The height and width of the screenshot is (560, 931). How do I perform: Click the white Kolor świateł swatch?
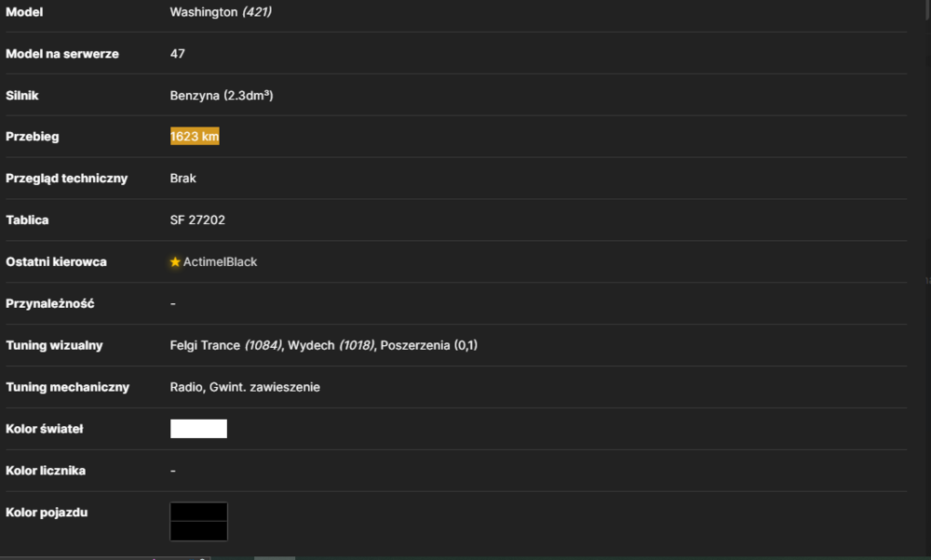tap(198, 428)
